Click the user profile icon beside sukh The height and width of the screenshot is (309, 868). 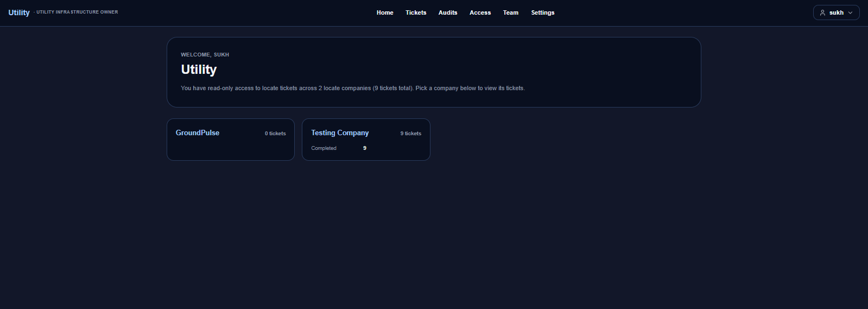(822, 12)
